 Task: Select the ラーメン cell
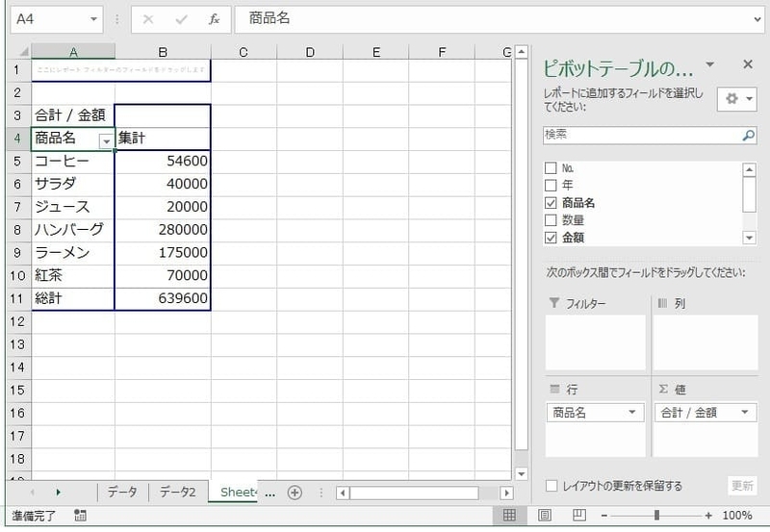pyautogui.click(x=73, y=253)
